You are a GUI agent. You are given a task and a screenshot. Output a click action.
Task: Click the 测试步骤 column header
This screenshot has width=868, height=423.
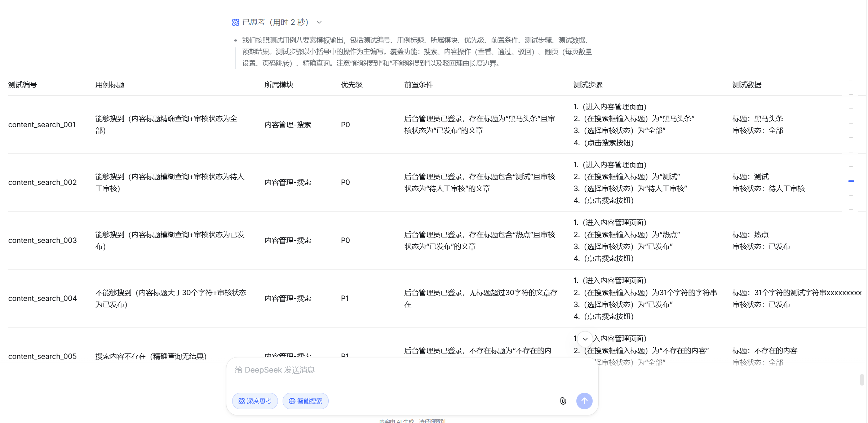588,85
